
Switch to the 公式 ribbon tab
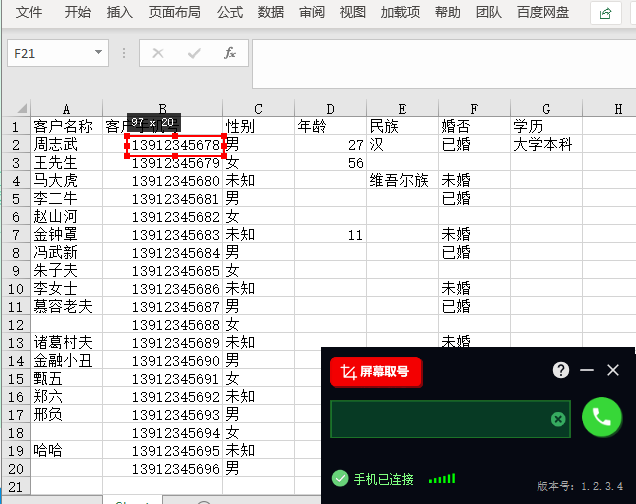coord(230,13)
